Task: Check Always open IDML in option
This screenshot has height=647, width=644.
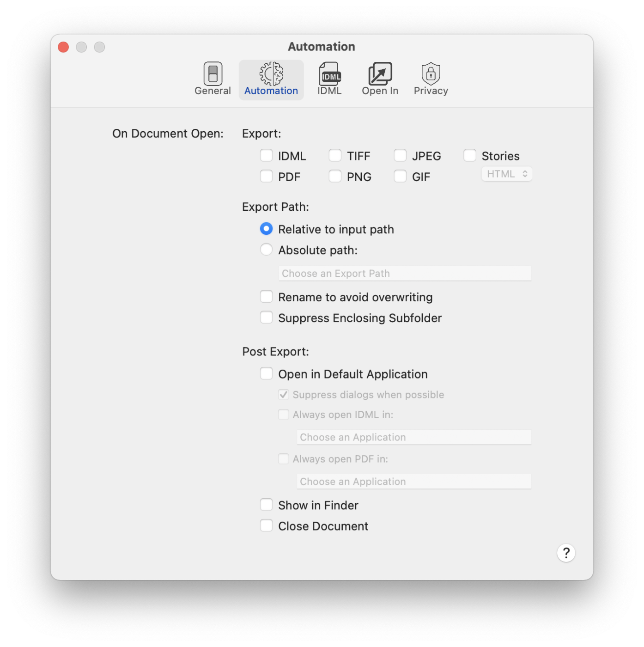Action: pyautogui.click(x=284, y=415)
